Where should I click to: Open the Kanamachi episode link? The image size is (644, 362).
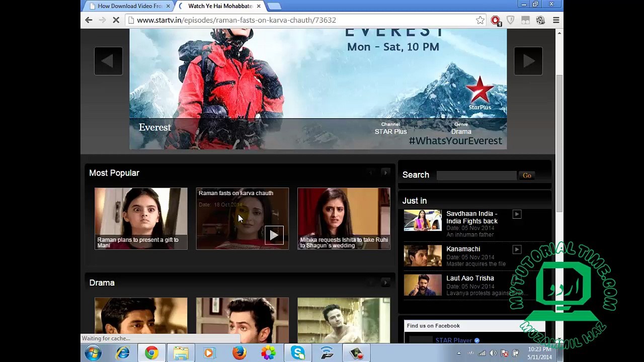(x=463, y=249)
